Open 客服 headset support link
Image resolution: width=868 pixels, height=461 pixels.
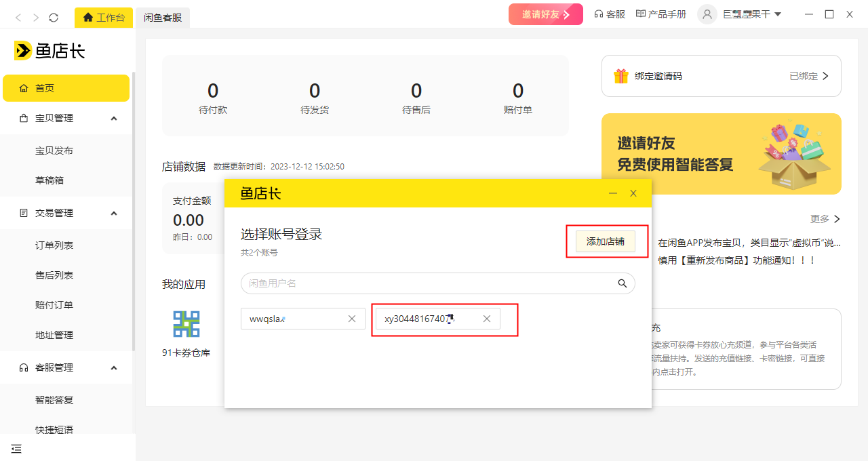[610, 14]
